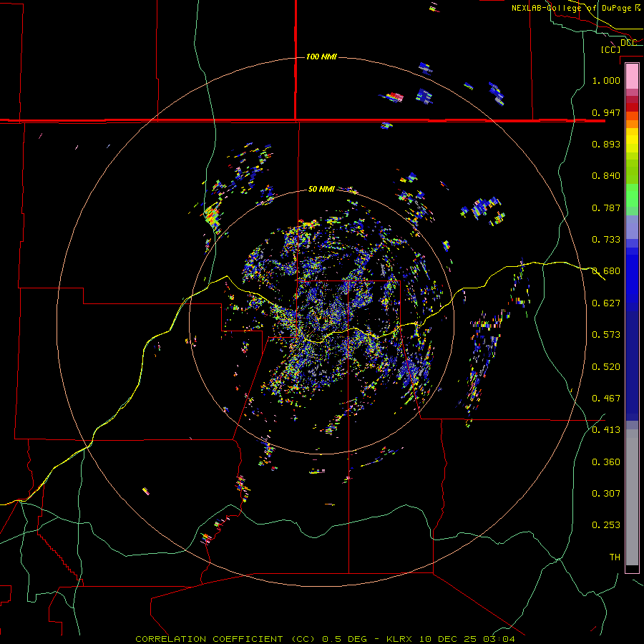Click the 0.893 legend value
The height and width of the screenshot is (644, 644).
(606, 144)
